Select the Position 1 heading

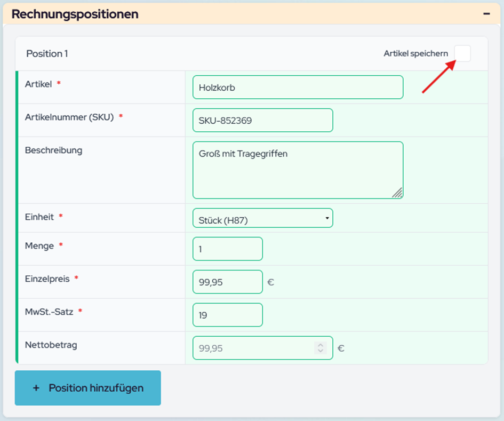pos(47,53)
